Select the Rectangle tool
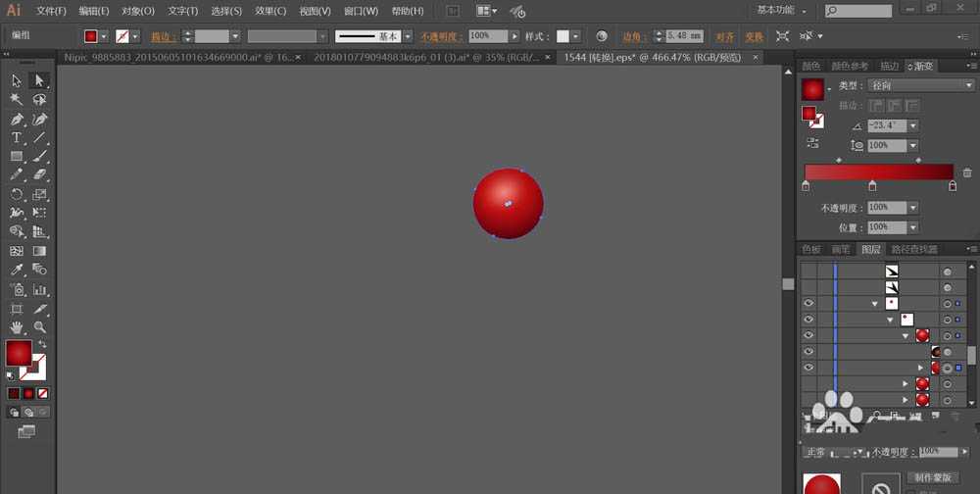 [17, 156]
